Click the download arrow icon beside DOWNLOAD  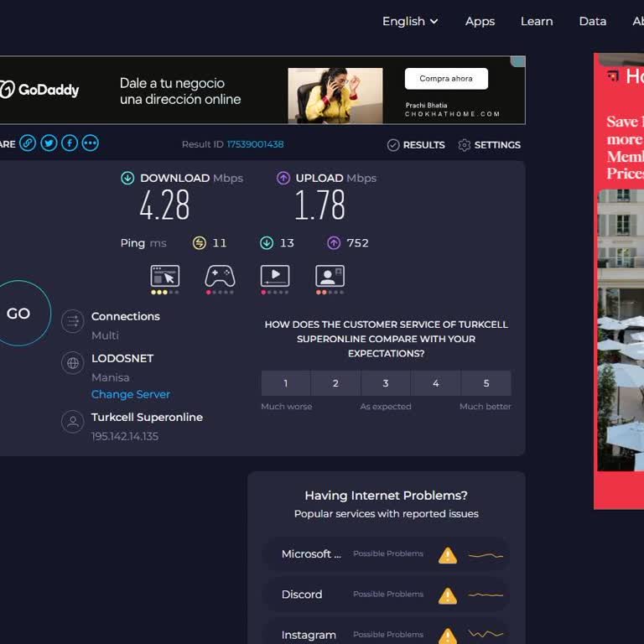point(127,179)
